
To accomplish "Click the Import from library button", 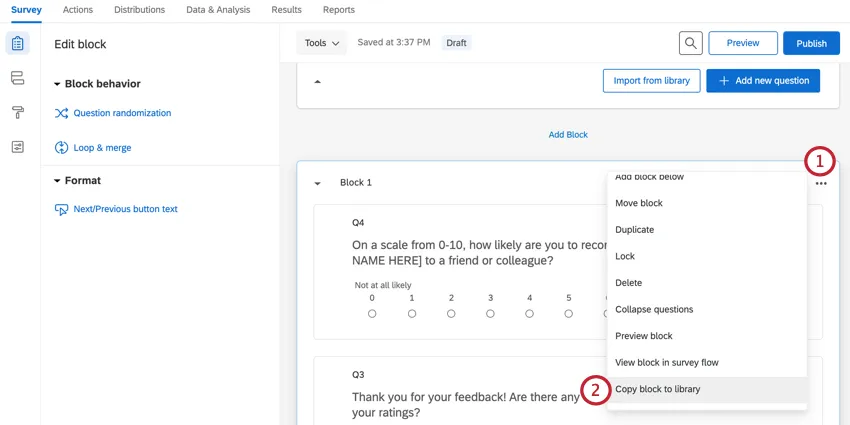I will point(651,81).
